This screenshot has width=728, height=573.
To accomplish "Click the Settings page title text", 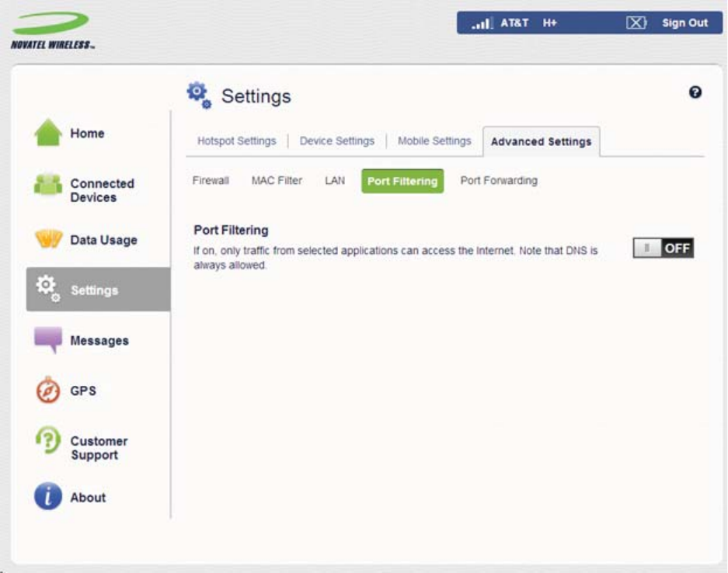I will [x=256, y=96].
